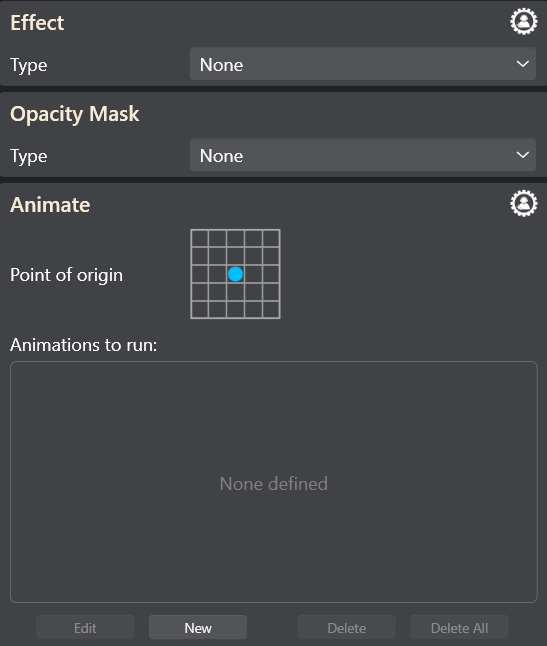Viewport: 547px width, 646px height.
Task: Open the Opacity Mask Type dropdown
Action: point(363,155)
